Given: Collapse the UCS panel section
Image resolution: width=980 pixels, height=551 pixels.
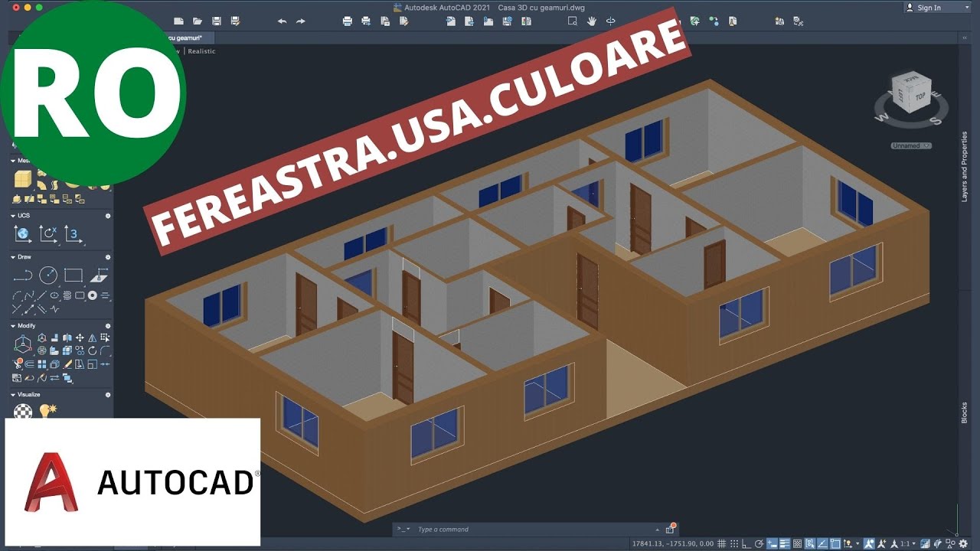Looking at the screenshot, I should 12,216.
